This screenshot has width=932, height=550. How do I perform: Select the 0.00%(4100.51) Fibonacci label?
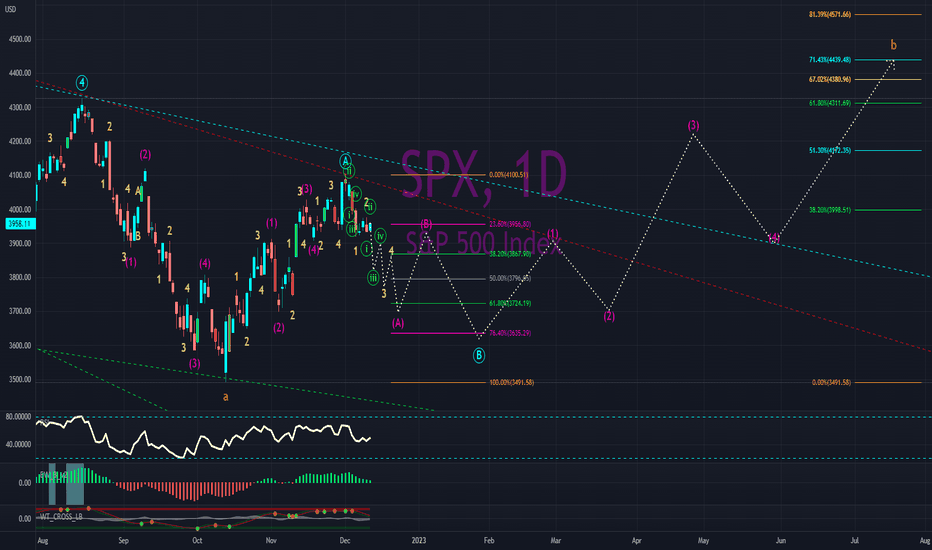point(508,175)
